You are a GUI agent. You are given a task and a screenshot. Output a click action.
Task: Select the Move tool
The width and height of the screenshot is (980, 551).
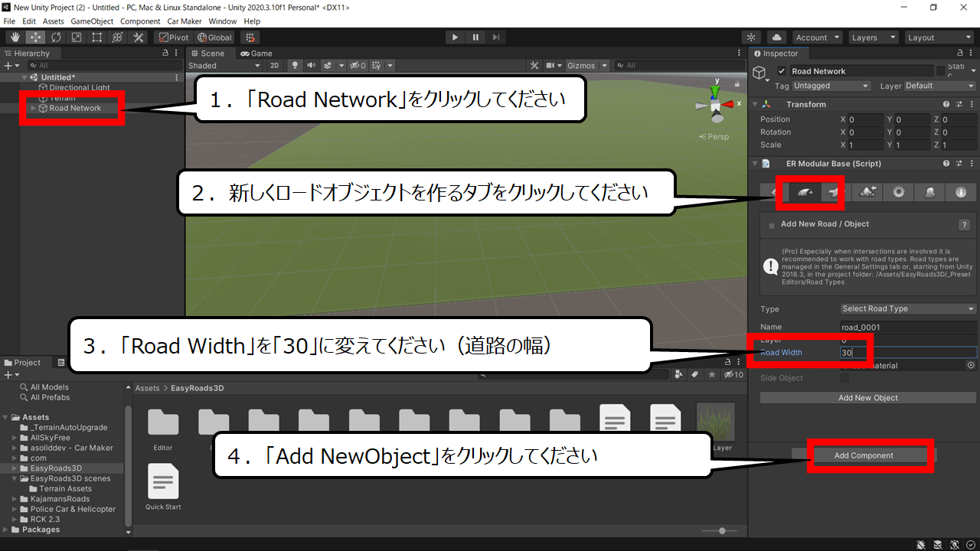pos(36,37)
